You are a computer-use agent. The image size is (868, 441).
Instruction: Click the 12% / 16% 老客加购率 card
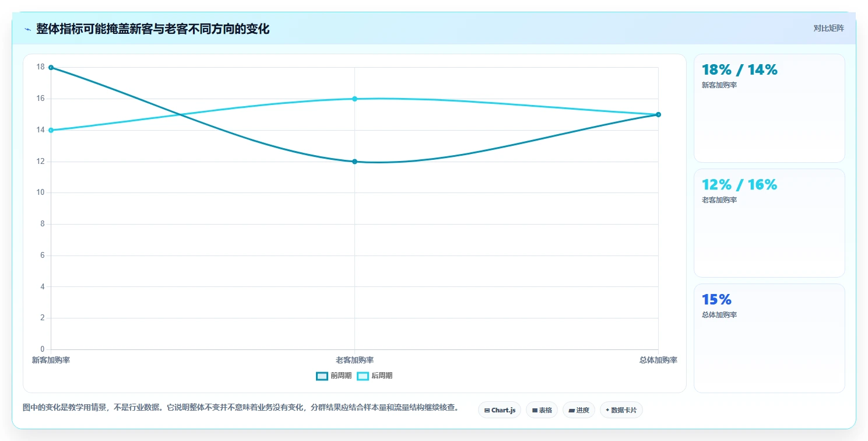769,223
